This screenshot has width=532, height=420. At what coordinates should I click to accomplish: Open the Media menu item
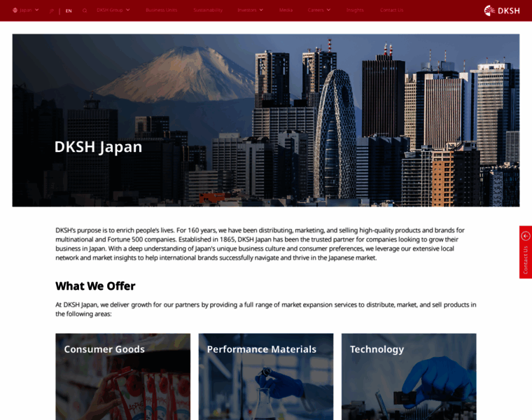click(x=286, y=10)
